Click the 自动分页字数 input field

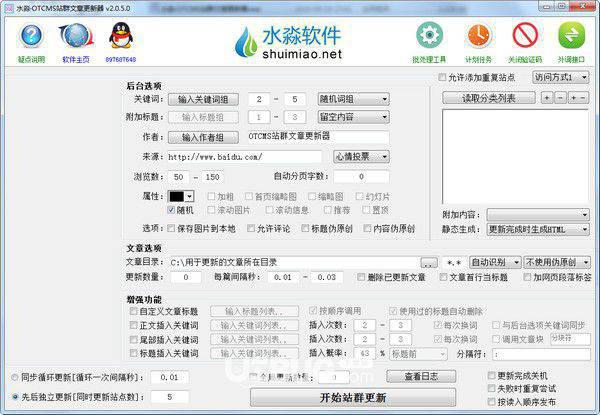361,177
